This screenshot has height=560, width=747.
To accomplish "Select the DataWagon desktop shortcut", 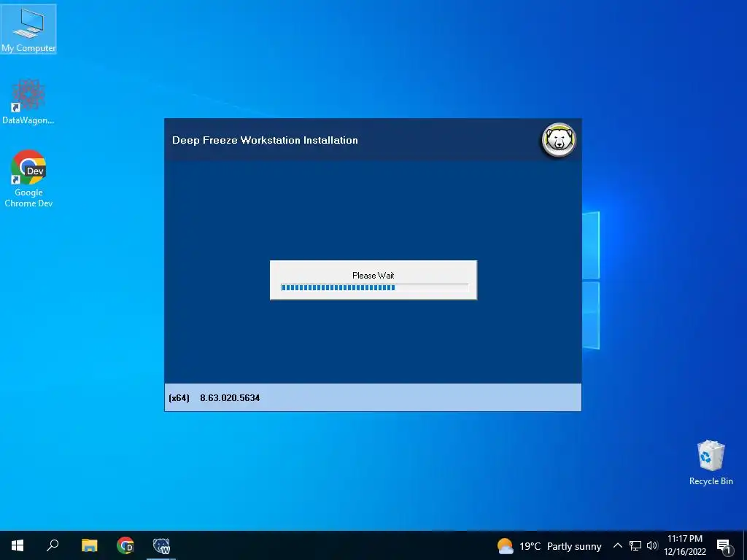I will click(x=28, y=102).
